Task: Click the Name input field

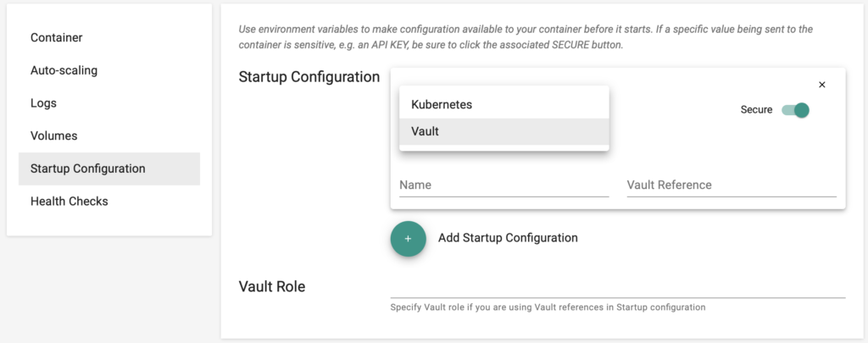Action: pos(504,185)
